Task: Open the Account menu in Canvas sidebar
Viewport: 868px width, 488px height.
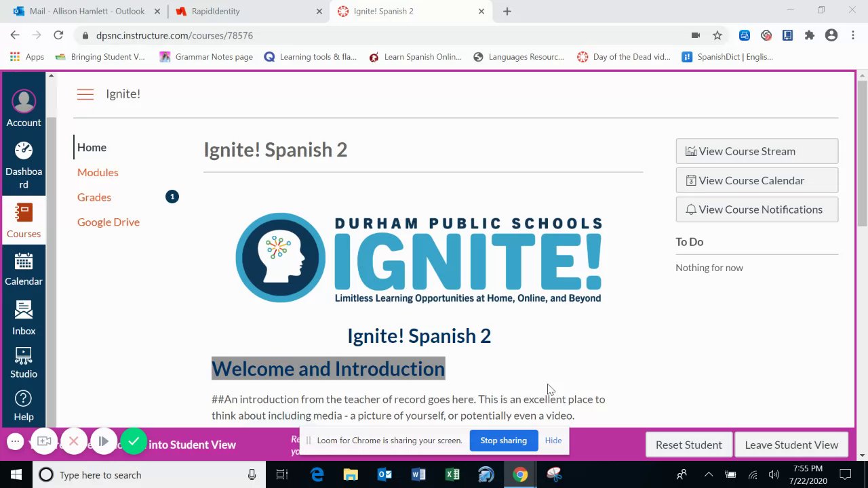Action: tap(24, 108)
